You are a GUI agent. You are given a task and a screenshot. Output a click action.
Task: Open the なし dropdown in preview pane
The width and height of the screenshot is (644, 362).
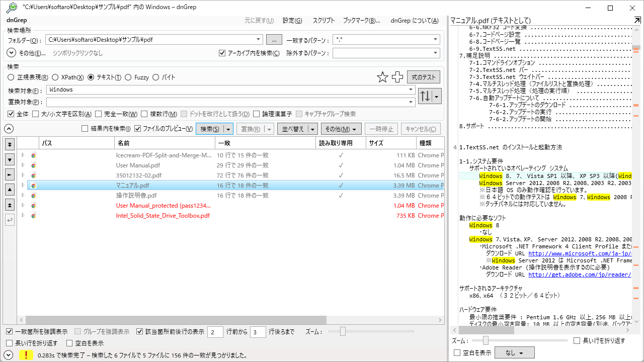[x=514, y=353]
